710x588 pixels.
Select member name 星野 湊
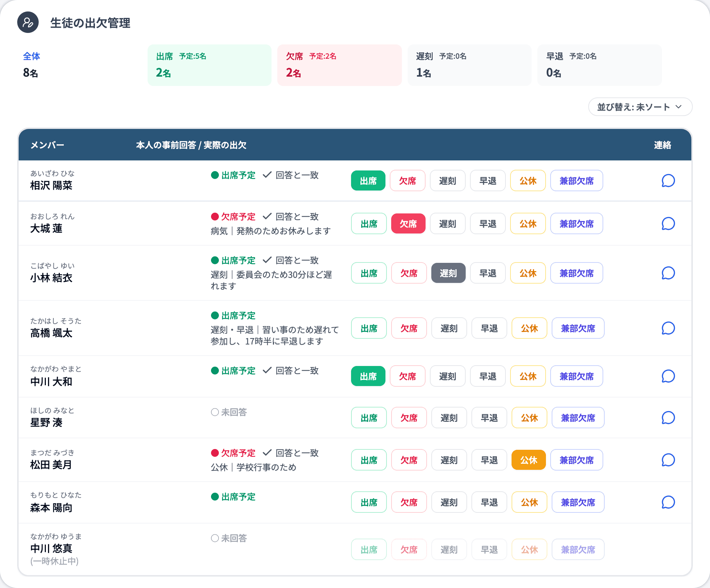point(46,423)
